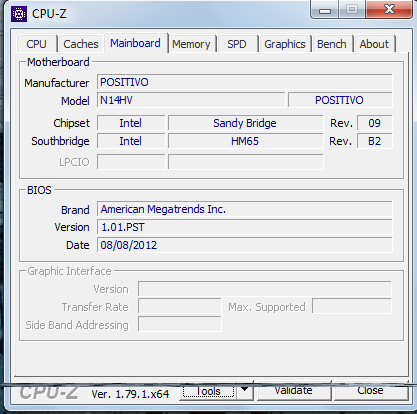Click BIOS version 1.01.PST
This screenshot has height=414, width=417.
tap(245, 227)
